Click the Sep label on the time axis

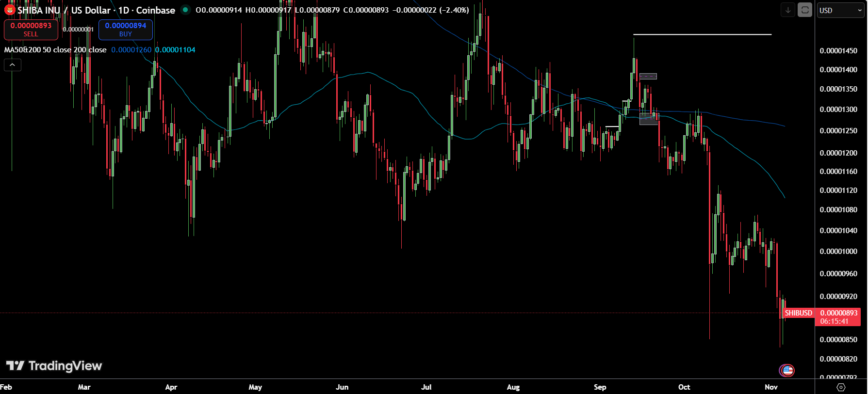coord(600,387)
